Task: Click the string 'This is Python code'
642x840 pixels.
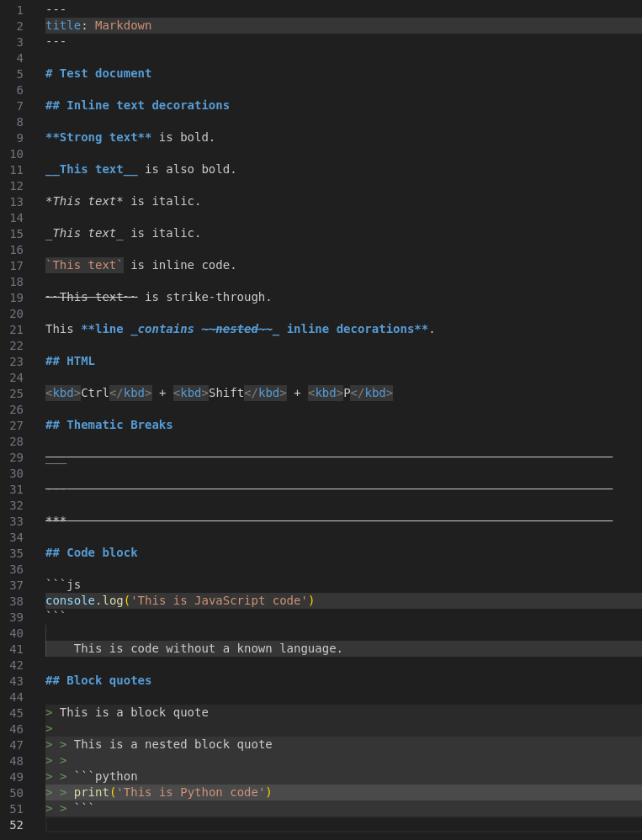Action: (191, 792)
